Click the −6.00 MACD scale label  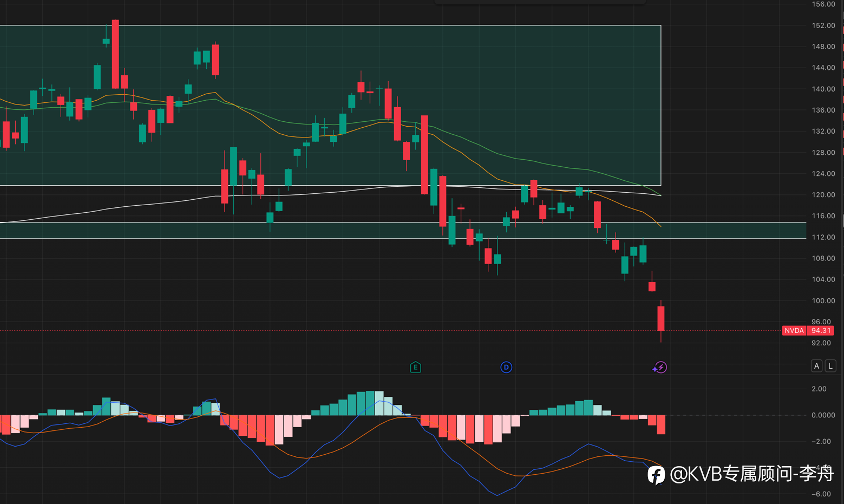pos(821,494)
